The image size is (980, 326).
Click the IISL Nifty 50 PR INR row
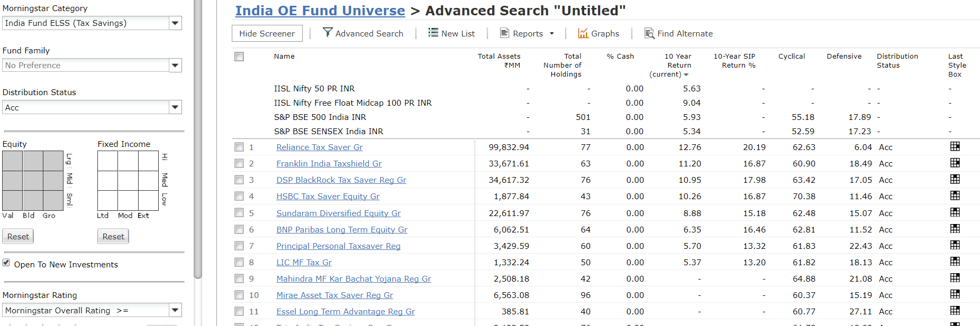pyautogui.click(x=606, y=89)
